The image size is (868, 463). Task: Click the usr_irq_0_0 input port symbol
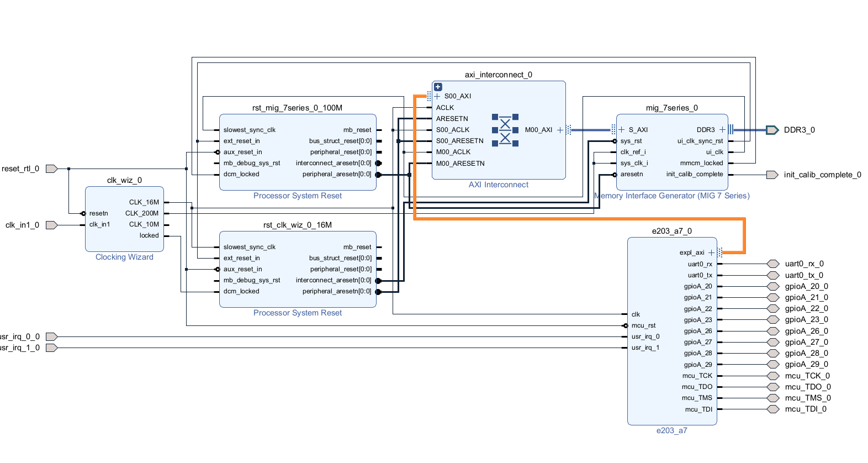[x=51, y=336]
